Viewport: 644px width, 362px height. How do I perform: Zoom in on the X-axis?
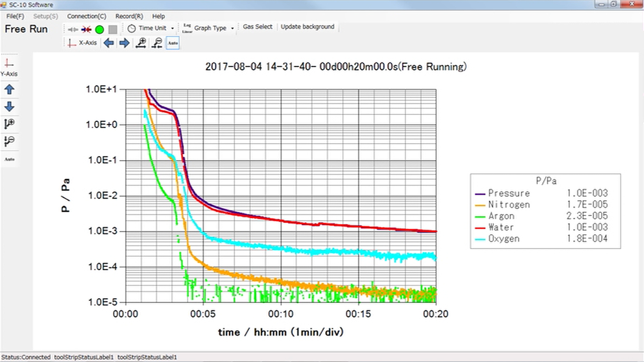click(x=141, y=43)
